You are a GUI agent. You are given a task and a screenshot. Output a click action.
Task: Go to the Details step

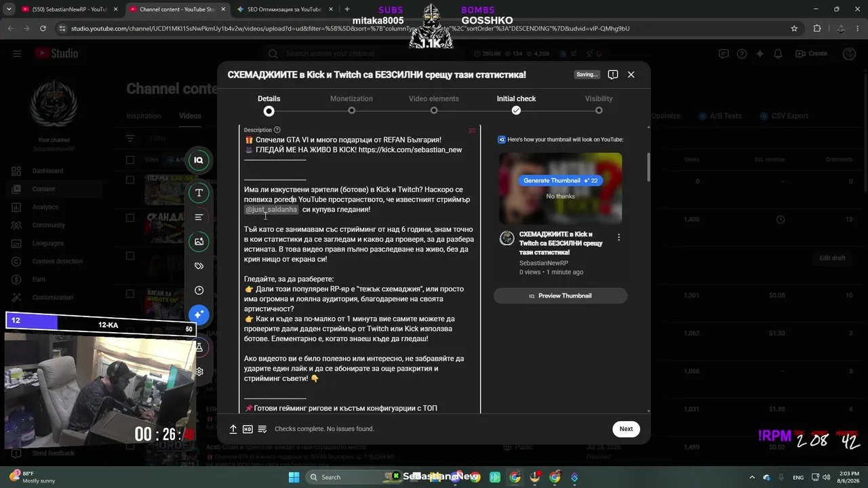269,105
